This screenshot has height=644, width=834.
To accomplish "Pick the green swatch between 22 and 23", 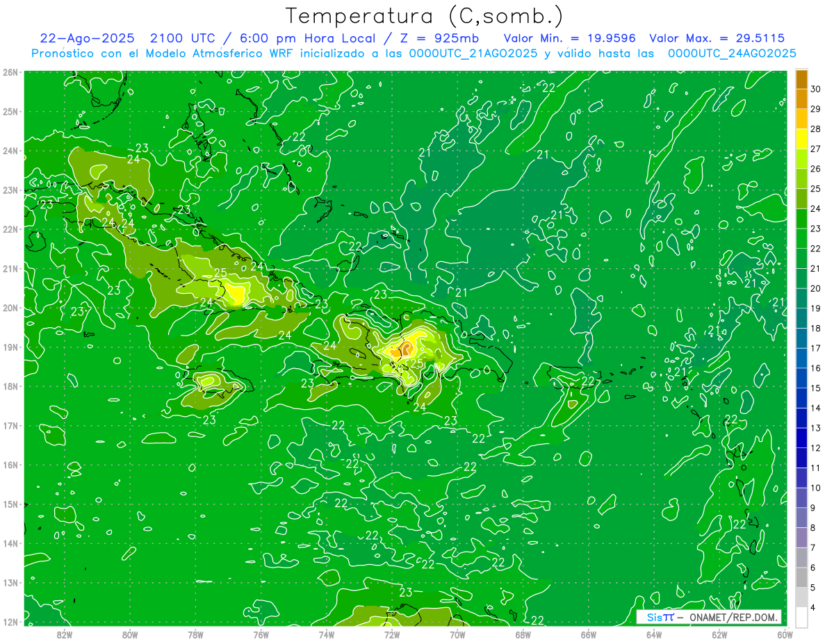I will point(801,238).
